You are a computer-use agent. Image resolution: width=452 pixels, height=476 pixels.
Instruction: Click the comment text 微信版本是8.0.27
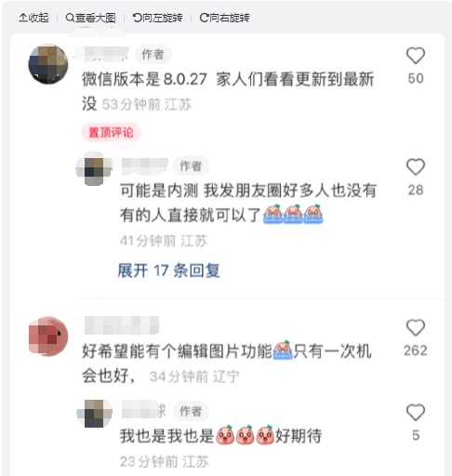click(144, 79)
